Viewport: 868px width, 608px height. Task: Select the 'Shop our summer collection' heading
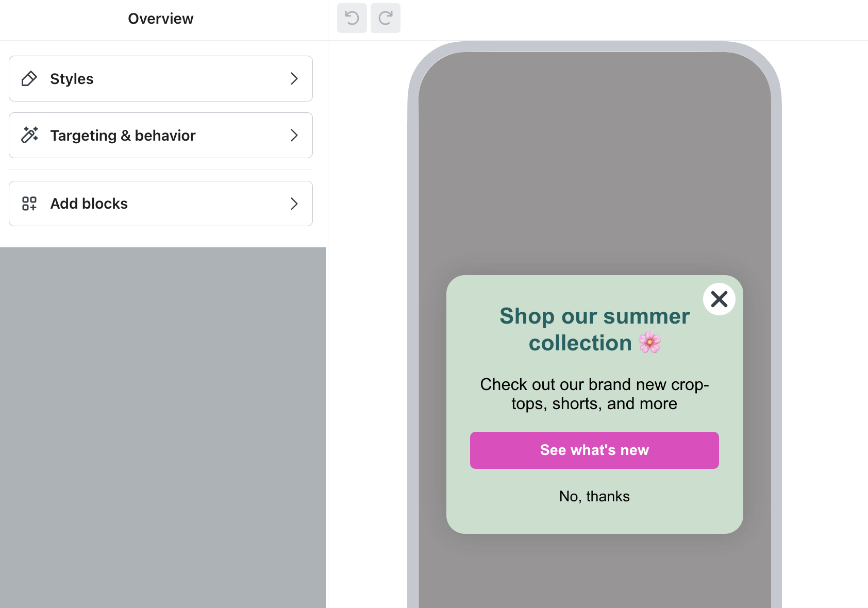tap(594, 329)
